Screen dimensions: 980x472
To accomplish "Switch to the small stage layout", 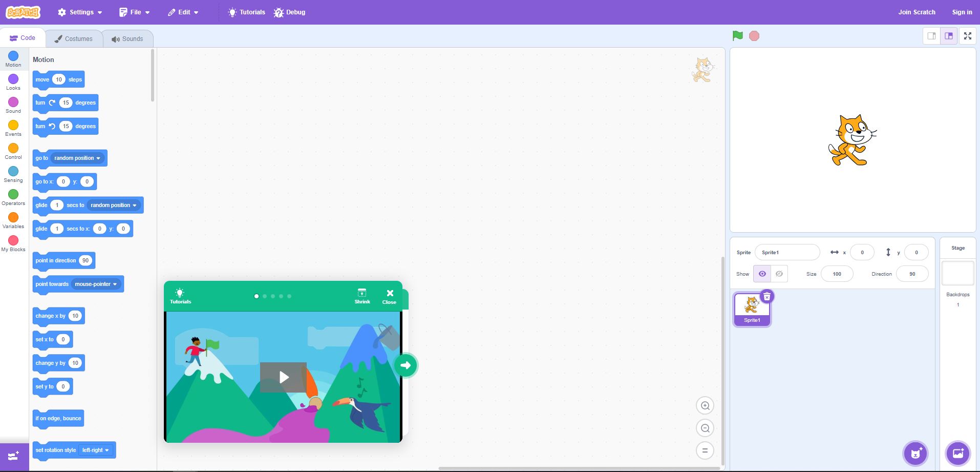I will [x=931, y=35].
